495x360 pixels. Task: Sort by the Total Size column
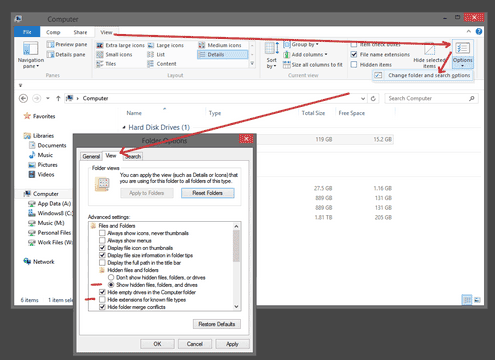(313, 113)
